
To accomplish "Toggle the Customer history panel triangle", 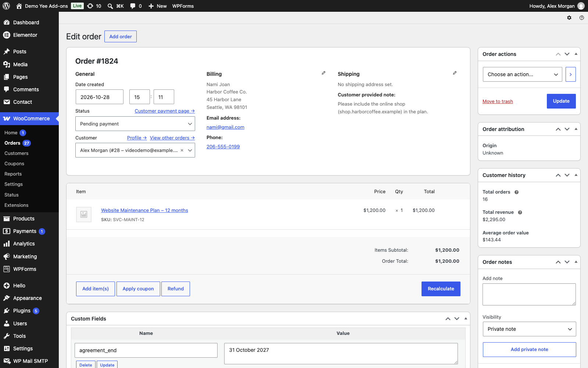I will tap(576, 175).
